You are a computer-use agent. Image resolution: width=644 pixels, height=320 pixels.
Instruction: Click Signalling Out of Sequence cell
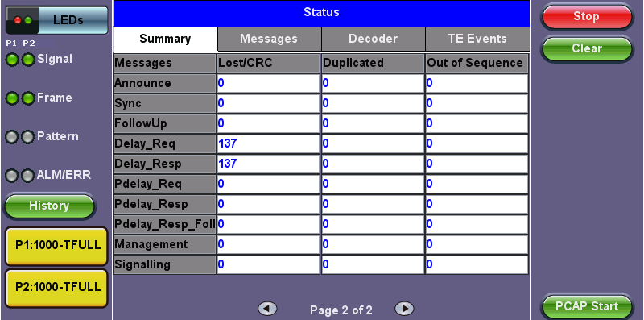477,265
